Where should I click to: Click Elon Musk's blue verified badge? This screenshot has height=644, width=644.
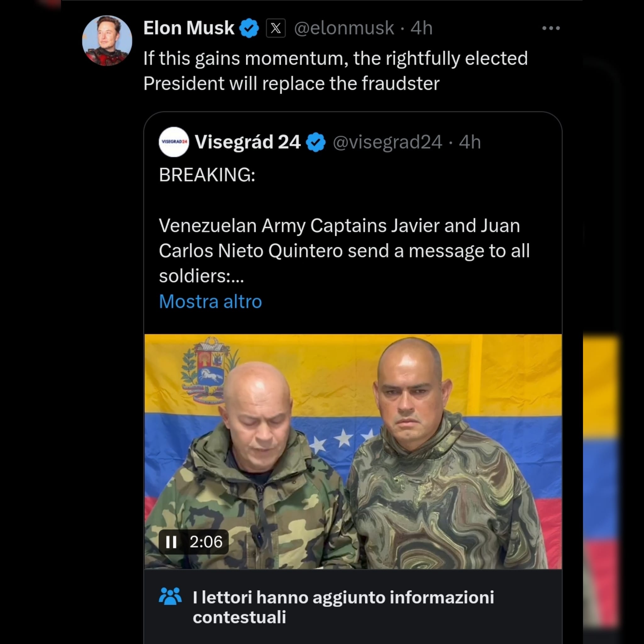coord(249,28)
